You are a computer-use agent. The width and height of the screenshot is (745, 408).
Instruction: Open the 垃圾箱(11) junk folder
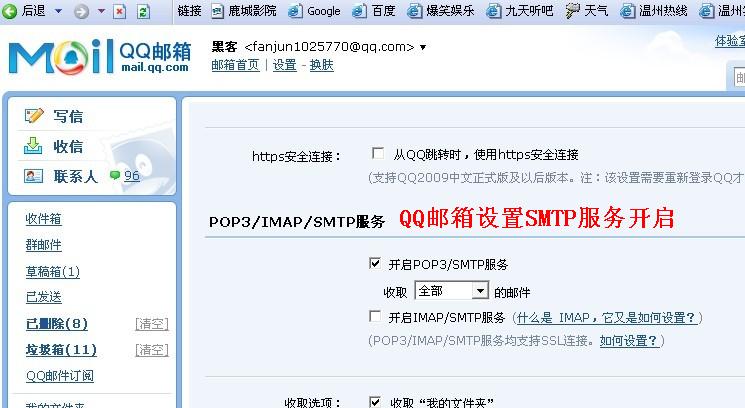click(x=61, y=350)
